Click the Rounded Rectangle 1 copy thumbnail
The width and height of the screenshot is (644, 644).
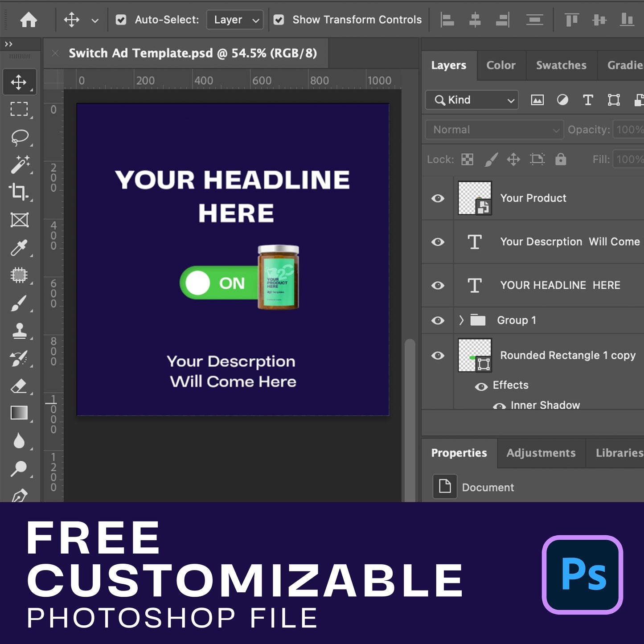[475, 356]
